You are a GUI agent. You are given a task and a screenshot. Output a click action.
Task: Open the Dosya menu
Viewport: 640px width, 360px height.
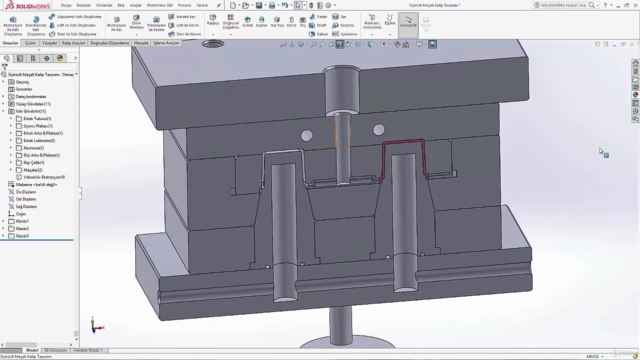pyautogui.click(x=66, y=5)
